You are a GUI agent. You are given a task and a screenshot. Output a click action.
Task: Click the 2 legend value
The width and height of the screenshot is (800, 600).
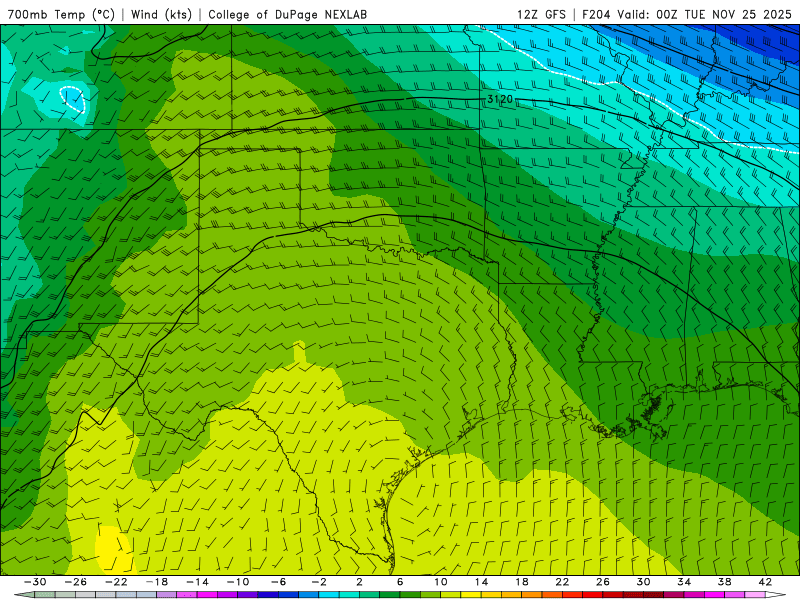[359, 582]
